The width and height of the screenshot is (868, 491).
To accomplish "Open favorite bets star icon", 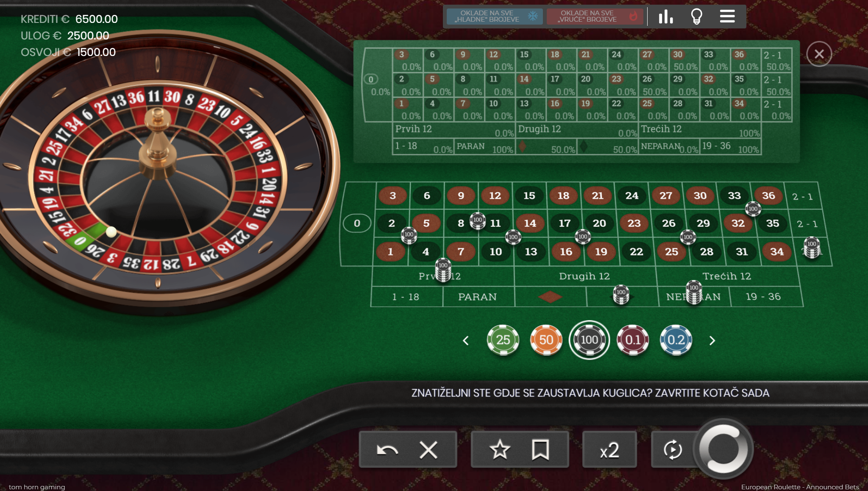I will coord(500,449).
